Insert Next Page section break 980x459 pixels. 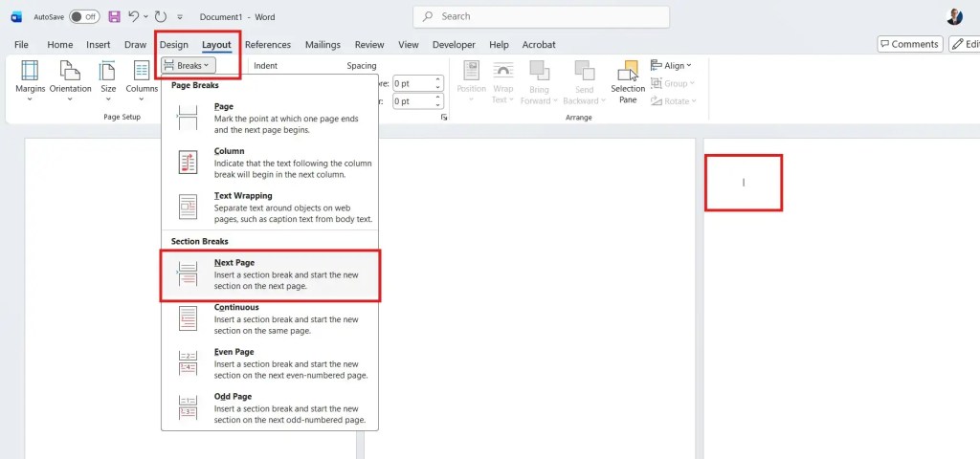click(x=270, y=274)
